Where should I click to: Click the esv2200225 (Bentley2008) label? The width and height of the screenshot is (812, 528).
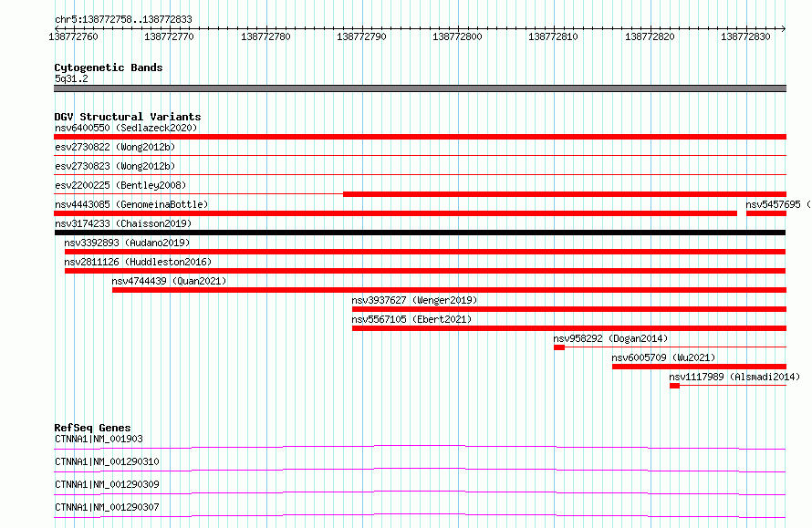[x=120, y=185]
